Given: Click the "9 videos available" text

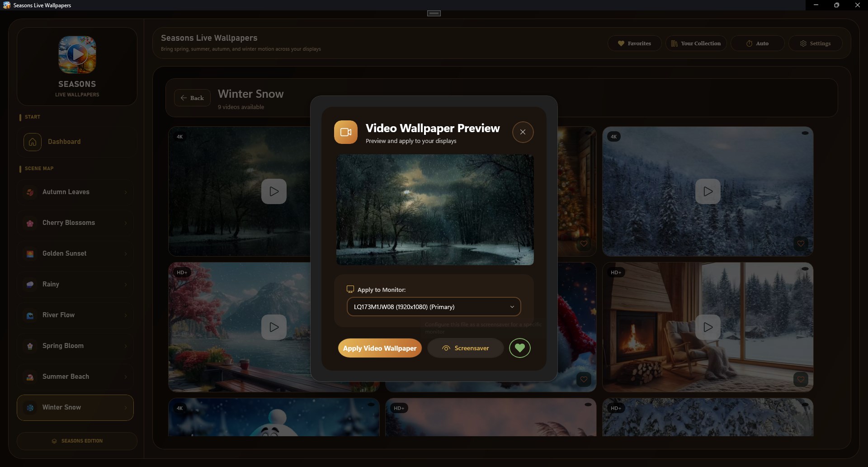Looking at the screenshot, I should (x=241, y=107).
